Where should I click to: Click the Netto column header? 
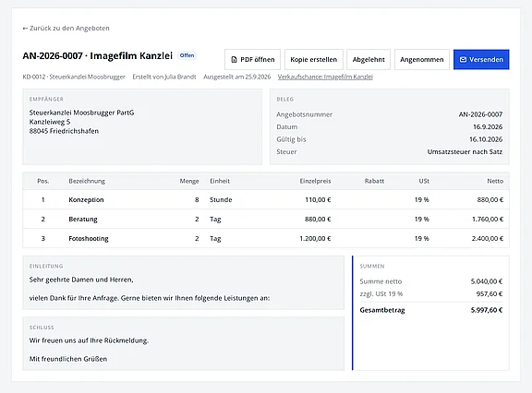click(495, 181)
